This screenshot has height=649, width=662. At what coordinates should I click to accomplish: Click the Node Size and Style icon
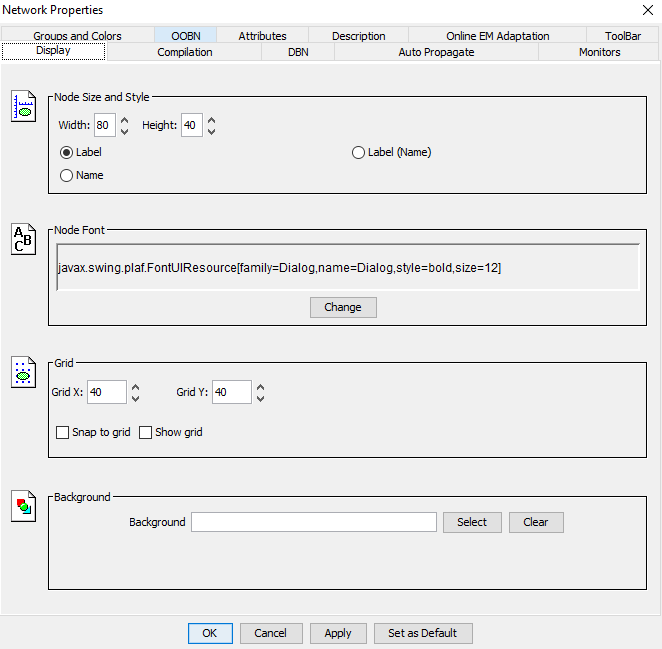(x=23, y=106)
